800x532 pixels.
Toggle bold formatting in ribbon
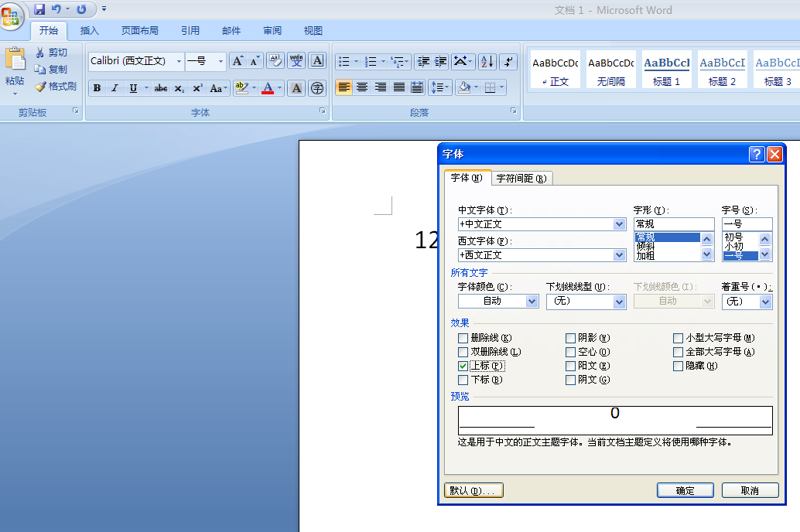tap(97, 88)
